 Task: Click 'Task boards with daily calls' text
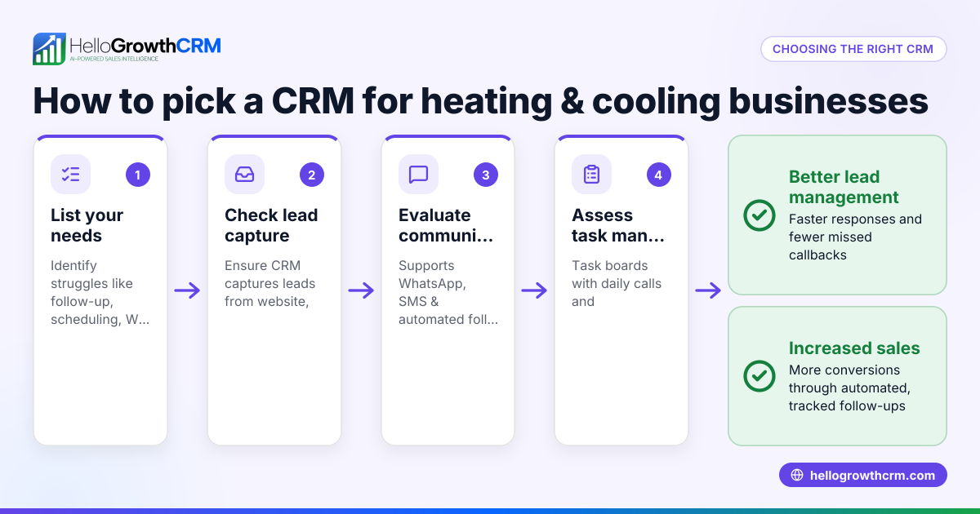click(x=617, y=283)
